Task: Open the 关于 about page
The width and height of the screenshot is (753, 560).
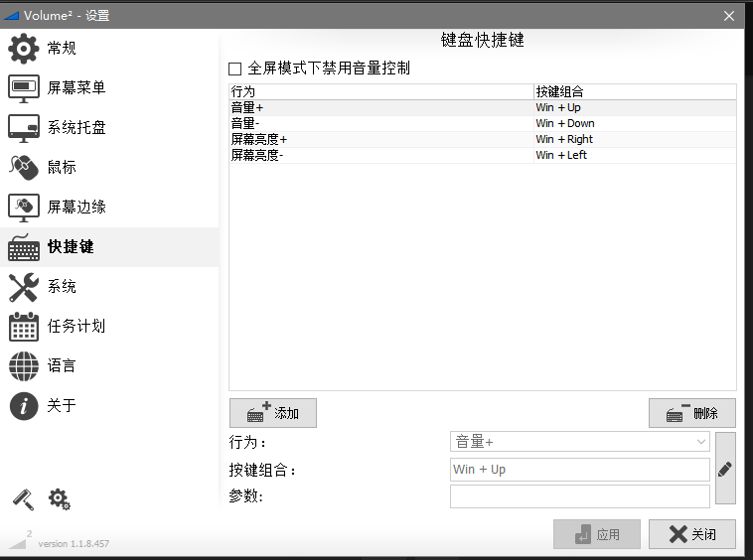Action: click(x=62, y=406)
